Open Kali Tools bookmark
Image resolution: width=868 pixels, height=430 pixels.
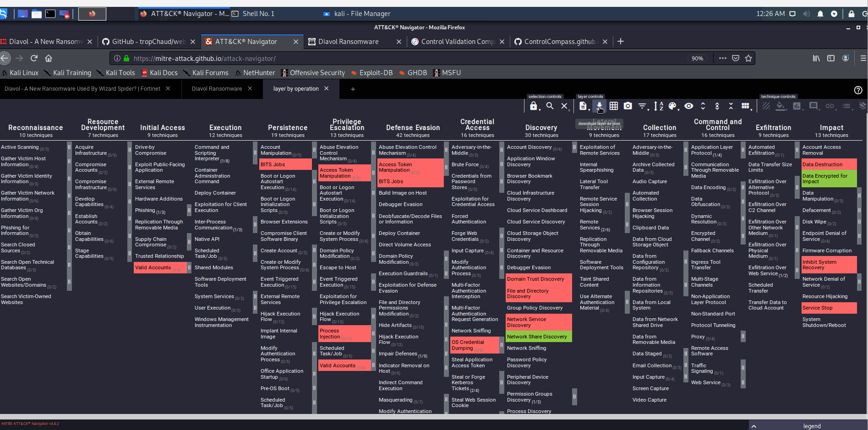[x=116, y=73]
